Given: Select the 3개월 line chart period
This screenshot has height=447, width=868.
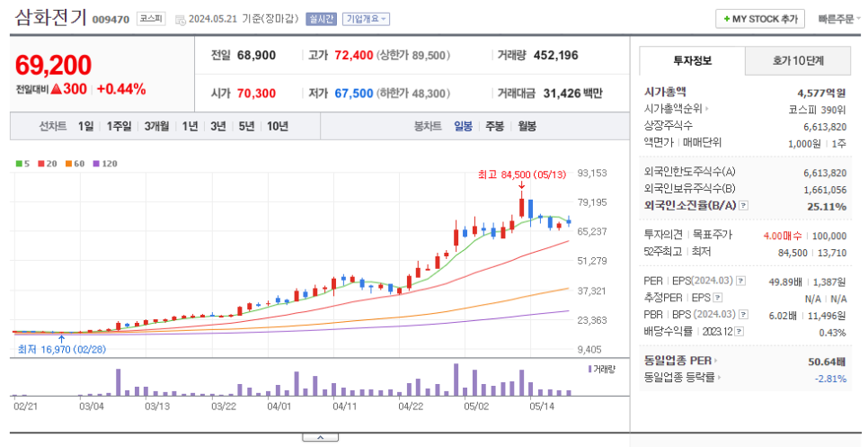Looking at the screenshot, I should point(156,126).
